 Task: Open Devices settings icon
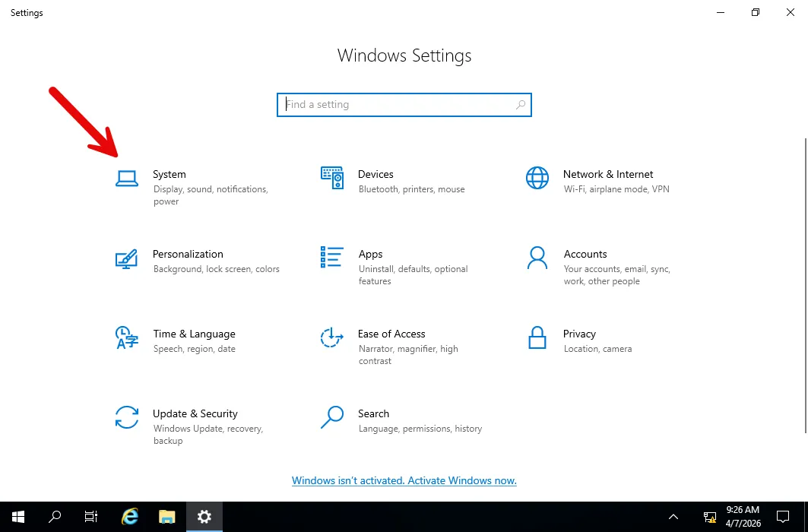pos(332,178)
